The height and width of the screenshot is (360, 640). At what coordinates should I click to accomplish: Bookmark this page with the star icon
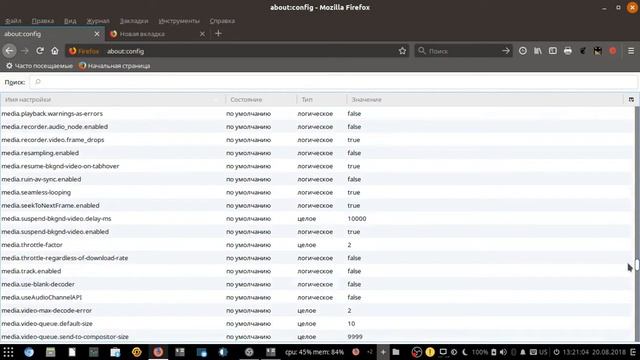[x=402, y=51]
